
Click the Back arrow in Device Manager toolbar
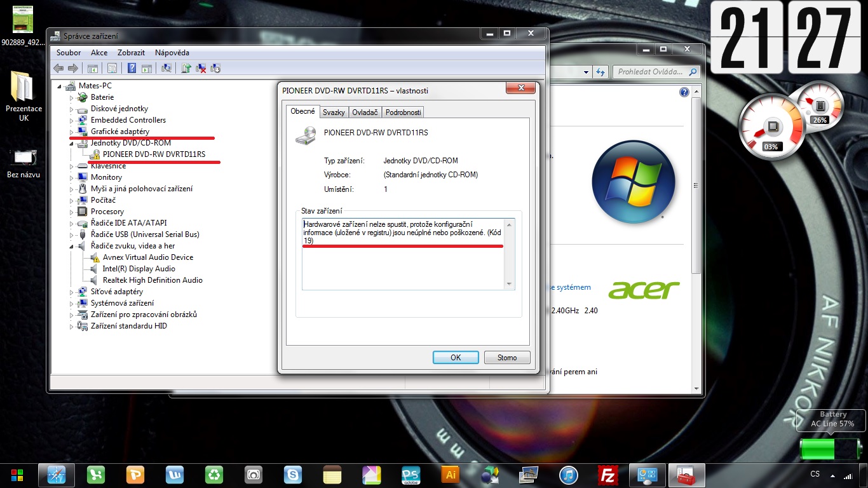coord(58,68)
